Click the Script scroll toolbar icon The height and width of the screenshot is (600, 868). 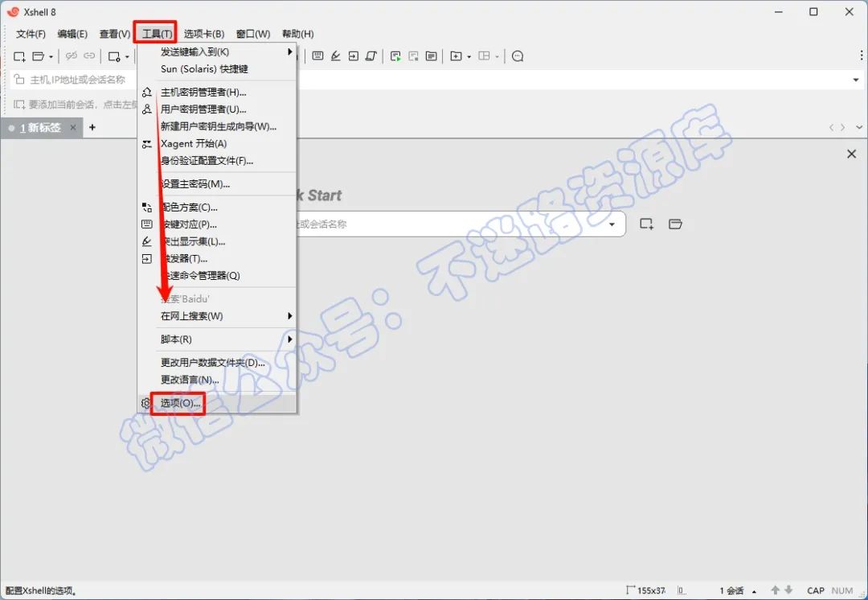tap(371, 56)
